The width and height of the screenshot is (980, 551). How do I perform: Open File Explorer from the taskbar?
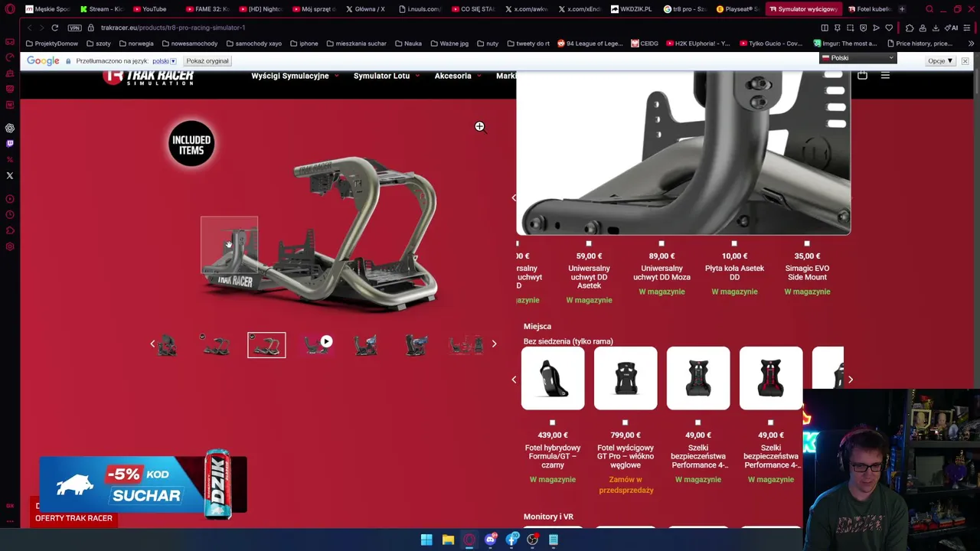[448, 540]
